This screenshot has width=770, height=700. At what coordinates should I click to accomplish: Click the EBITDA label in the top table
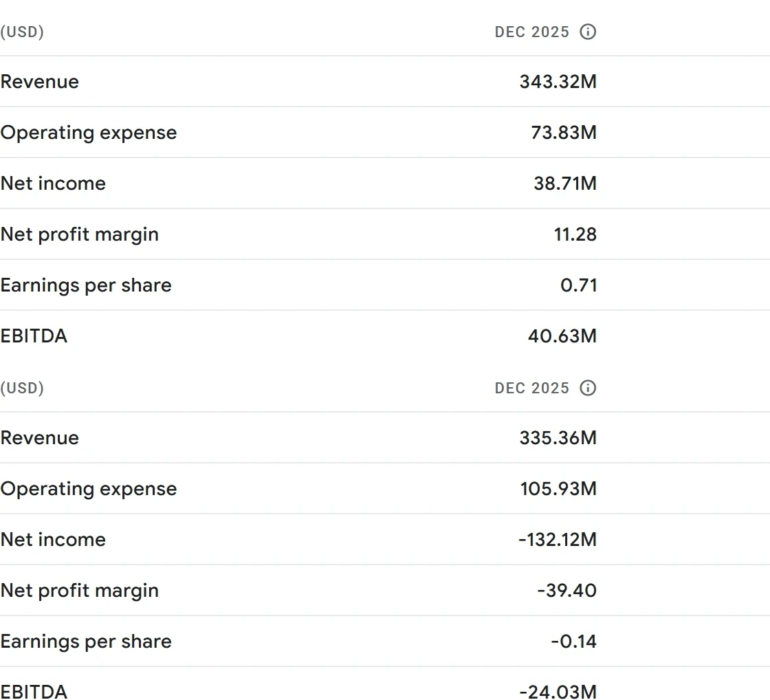click(x=34, y=336)
